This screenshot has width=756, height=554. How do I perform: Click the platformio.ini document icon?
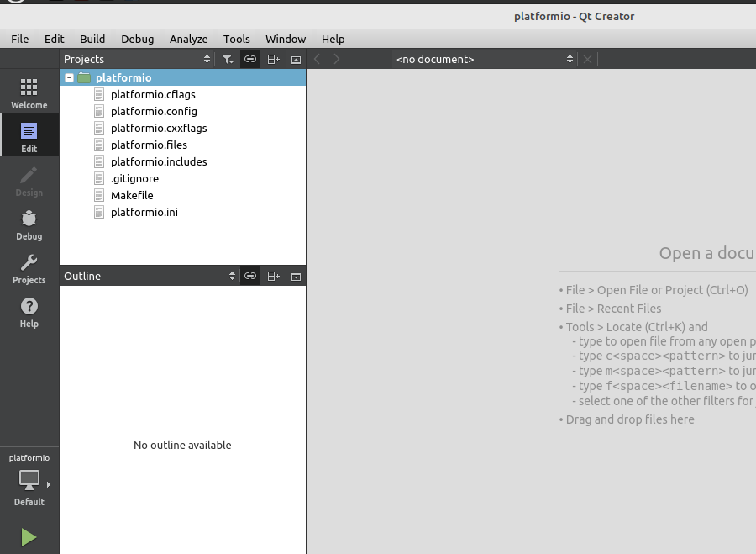99,213
